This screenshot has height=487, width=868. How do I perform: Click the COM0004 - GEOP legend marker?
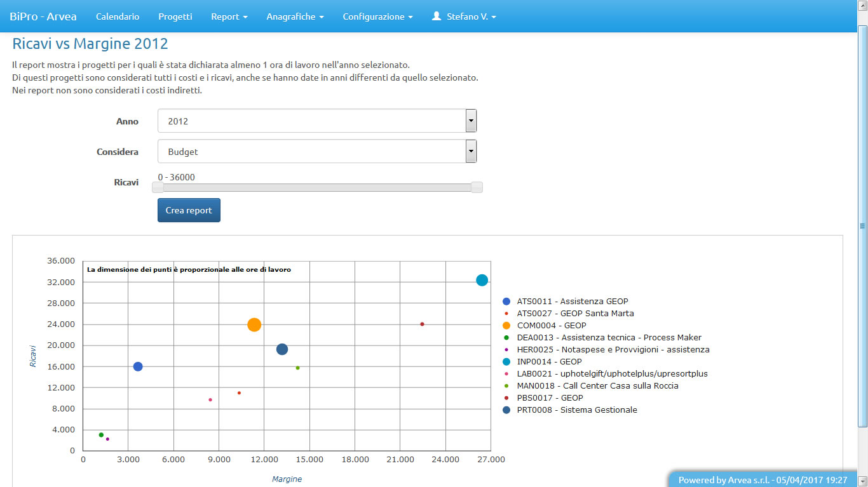tap(506, 326)
